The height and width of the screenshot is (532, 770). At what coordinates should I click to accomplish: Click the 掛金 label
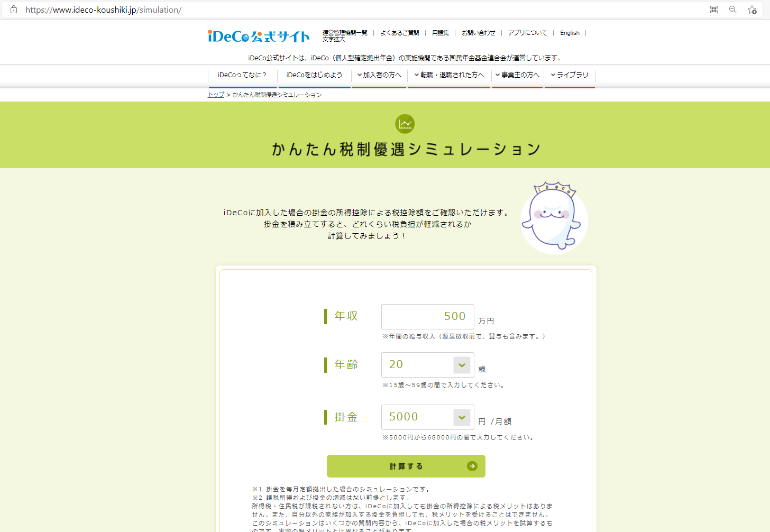[x=346, y=417]
